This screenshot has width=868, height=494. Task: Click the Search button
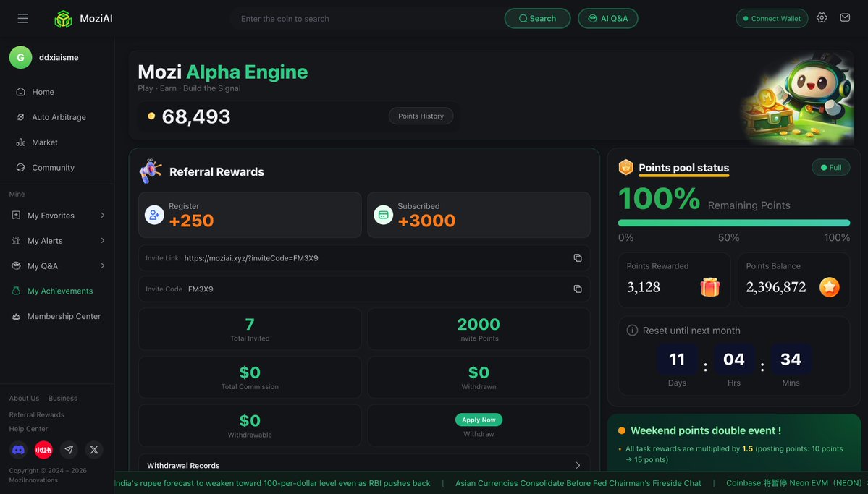[537, 18]
